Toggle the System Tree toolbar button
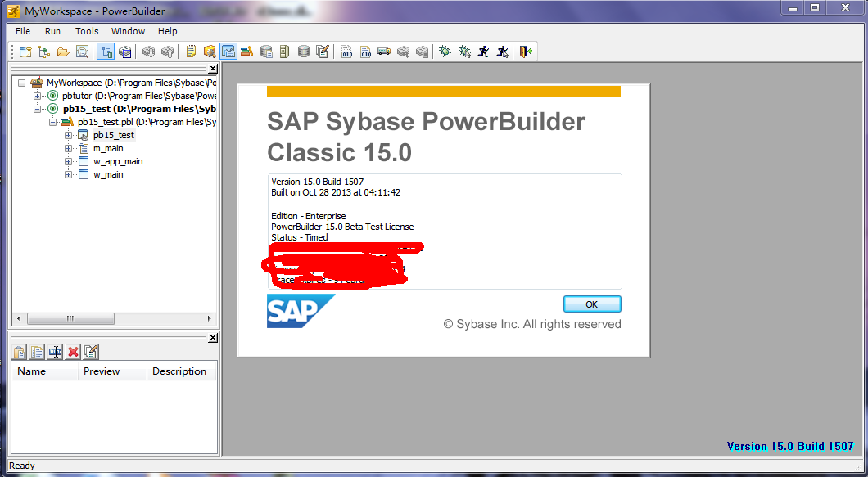This screenshot has width=868, height=477. (x=106, y=52)
